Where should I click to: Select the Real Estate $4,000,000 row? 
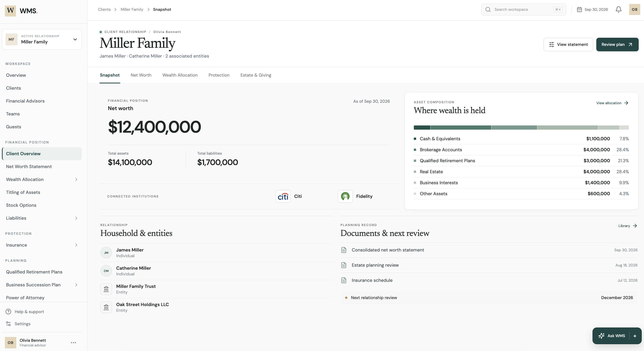[521, 172]
